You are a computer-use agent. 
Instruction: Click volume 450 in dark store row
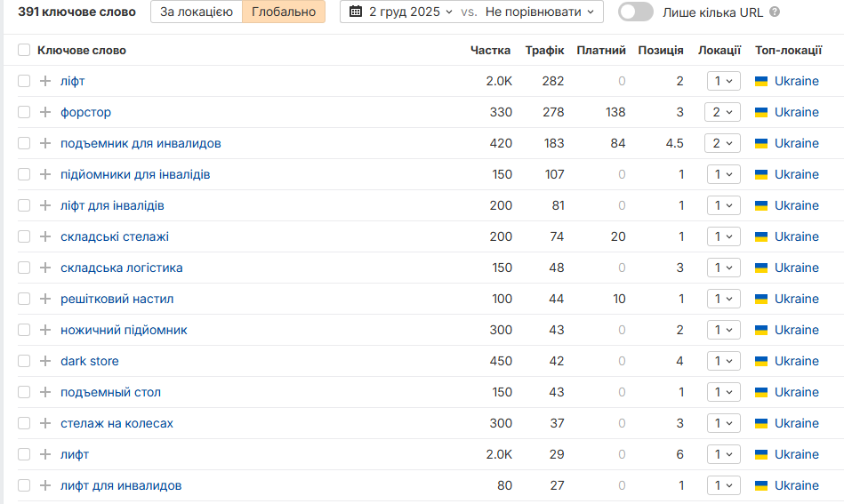point(501,361)
